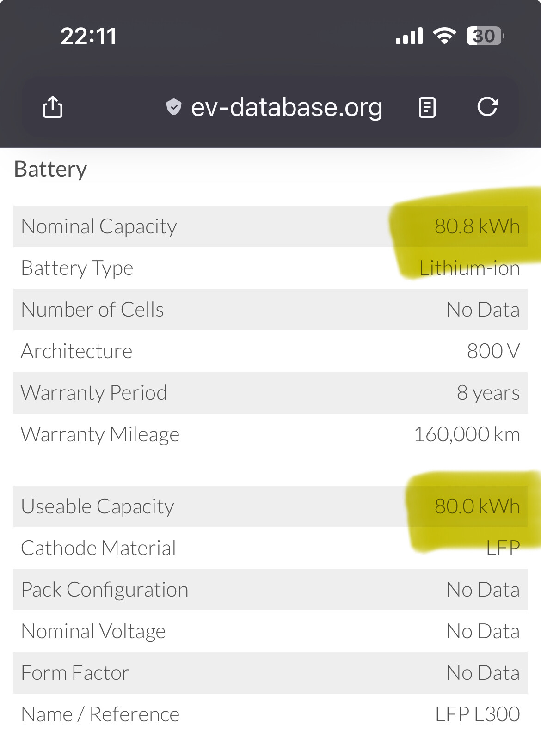
Task: Tap the 160,000 km warranty mileage
Action: (467, 434)
